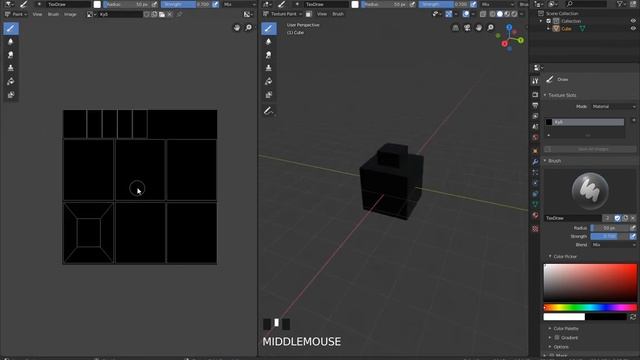Select the Fill tool in the 3D viewport toolbar
The image size is (640, 360).
point(269,82)
